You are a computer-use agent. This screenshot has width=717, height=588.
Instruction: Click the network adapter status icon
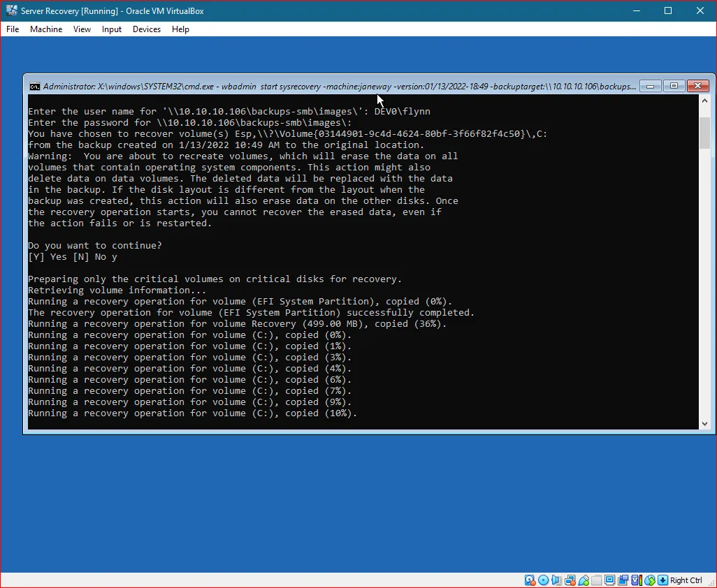[x=570, y=580]
